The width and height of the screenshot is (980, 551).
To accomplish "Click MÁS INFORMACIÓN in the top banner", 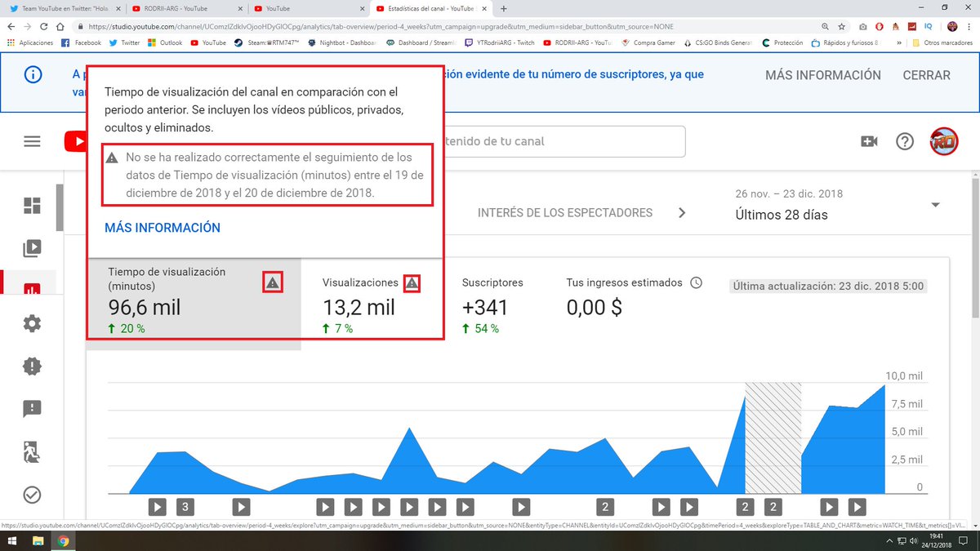I will pyautogui.click(x=823, y=75).
